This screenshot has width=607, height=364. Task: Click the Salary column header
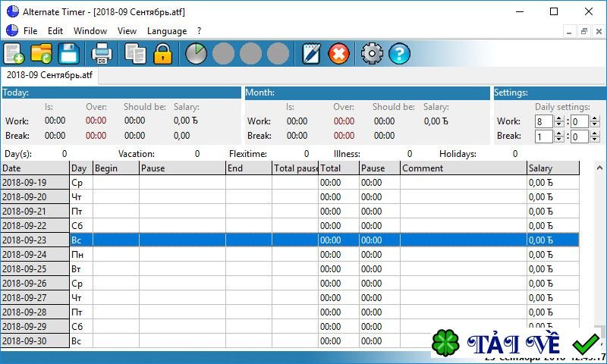pos(552,168)
